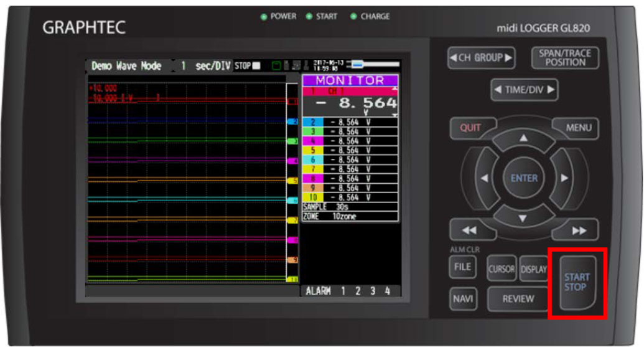Select channel 10 row in monitor list
This screenshot has height=347, width=644.
point(350,197)
